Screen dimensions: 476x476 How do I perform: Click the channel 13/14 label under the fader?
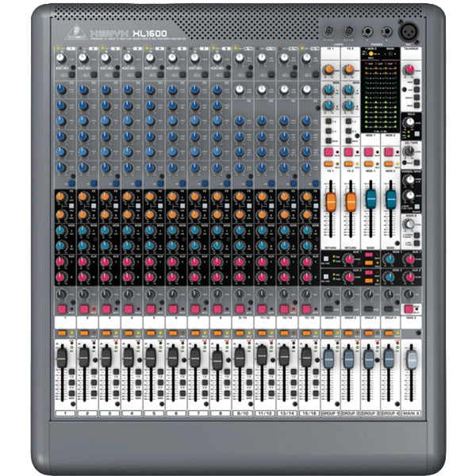(284, 414)
